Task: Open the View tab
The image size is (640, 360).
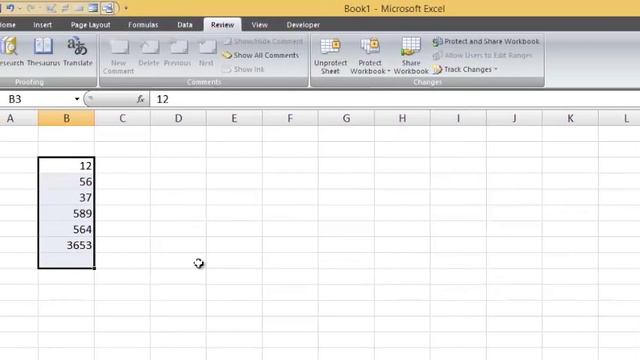Action: pyautogui.click(x=259, y=25)
